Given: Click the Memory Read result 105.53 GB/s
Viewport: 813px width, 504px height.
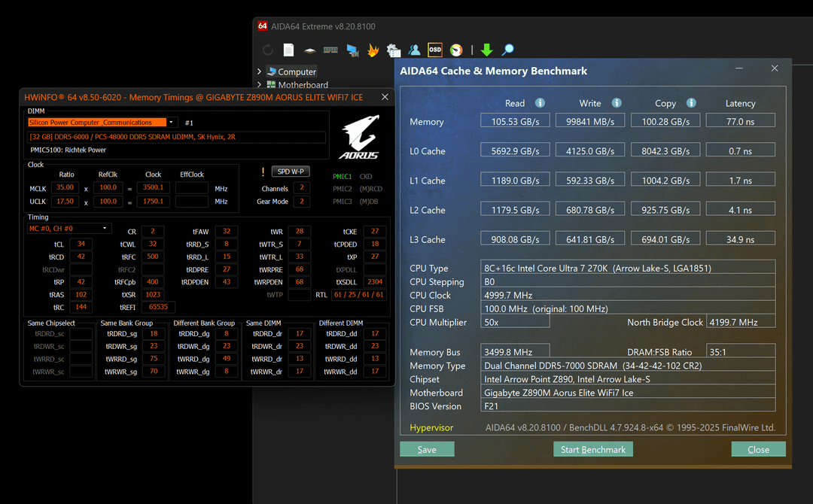Looking at the screenshot, I should click(x=516, y=121).
